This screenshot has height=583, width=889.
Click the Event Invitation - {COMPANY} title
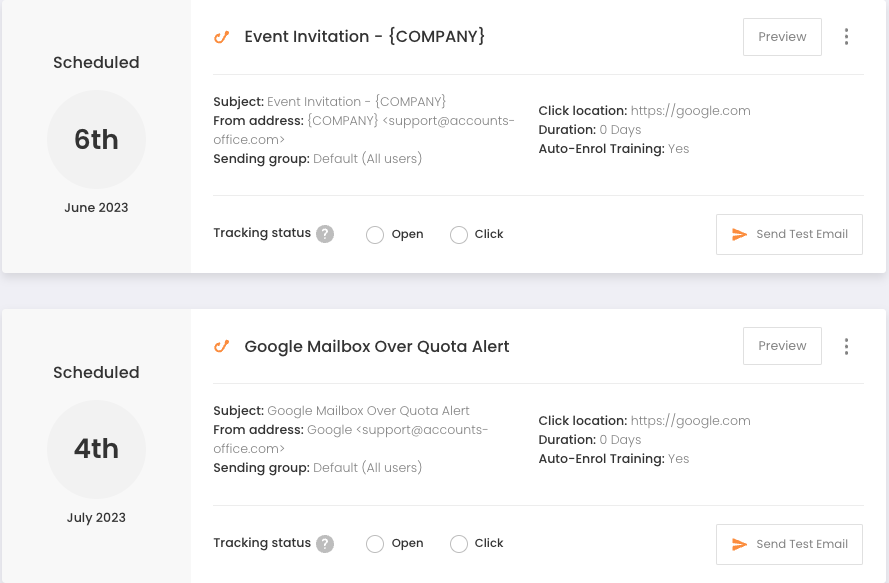point(365,37)
